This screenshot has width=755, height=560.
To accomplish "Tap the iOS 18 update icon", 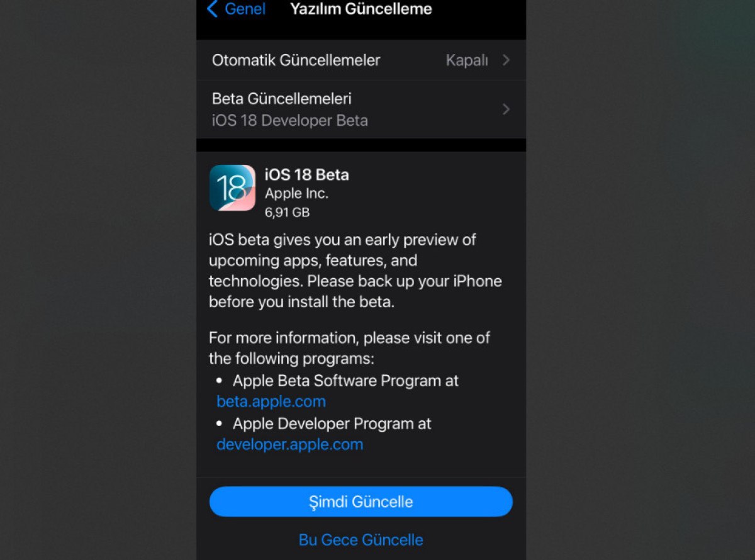I will 232,188.
